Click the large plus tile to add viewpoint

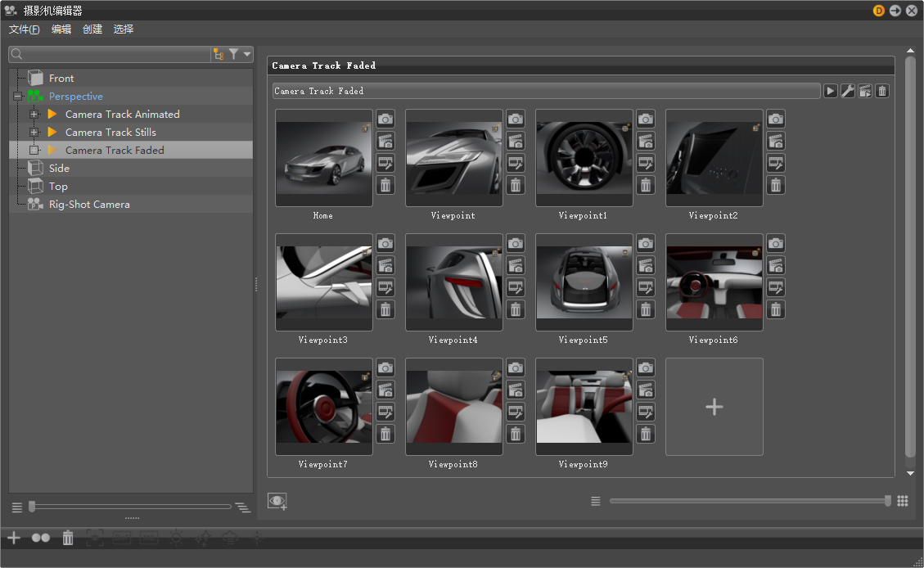click(x=714, y=407)
